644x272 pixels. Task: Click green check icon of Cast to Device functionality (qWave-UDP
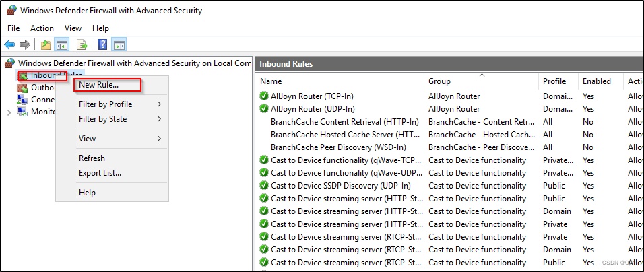tap(264, 173)
